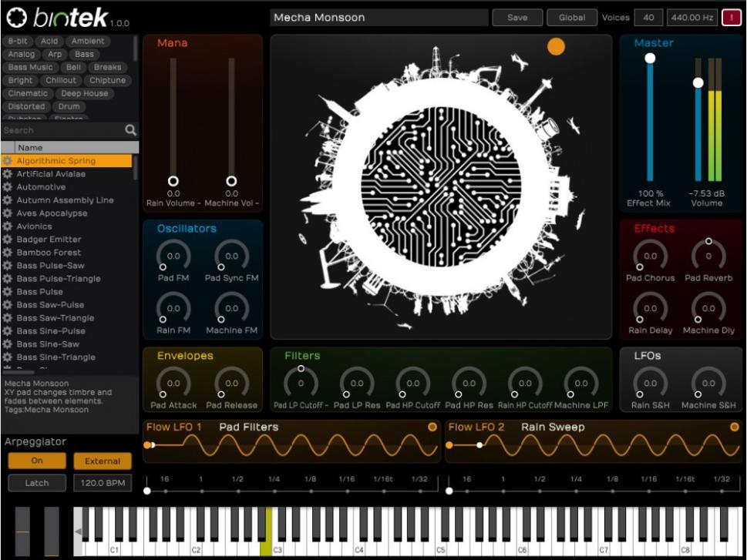The height and width of the screenshot is (560, 747).
Task: Toggle External arpeggiator sync
Action: point(103,461)
